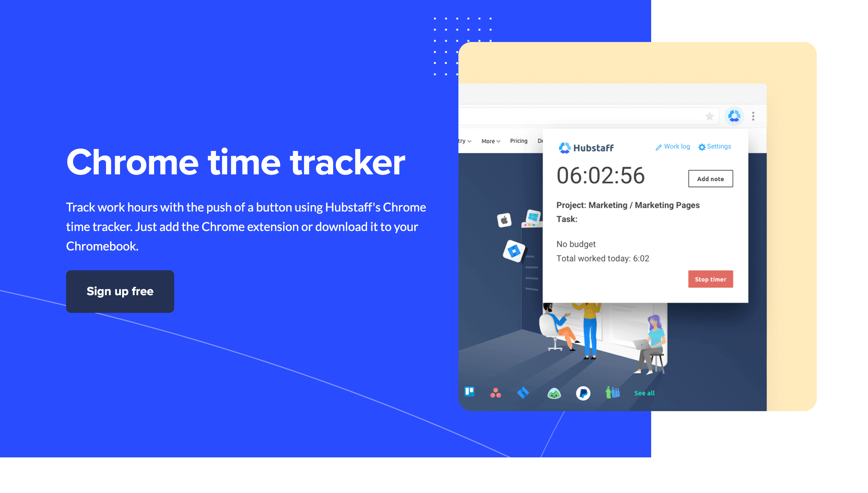Toggle the Chrome extension menu icon

pos(734,115)
